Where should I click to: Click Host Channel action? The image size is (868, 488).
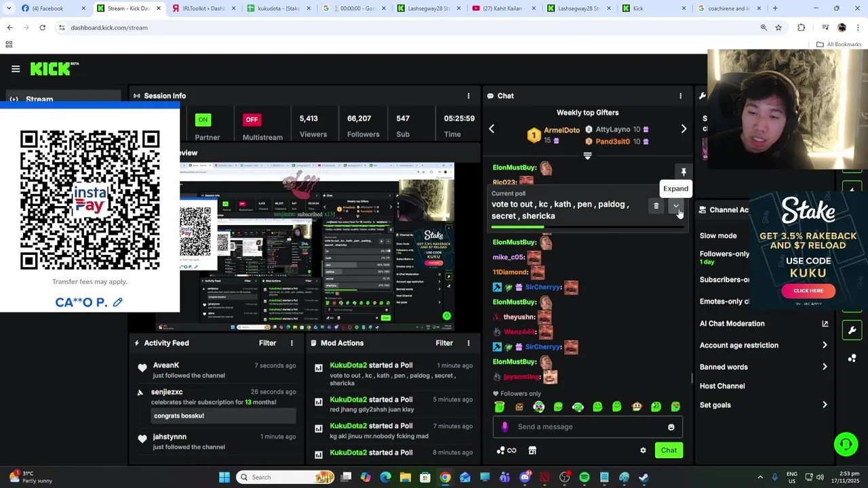[x=722, y=386]
